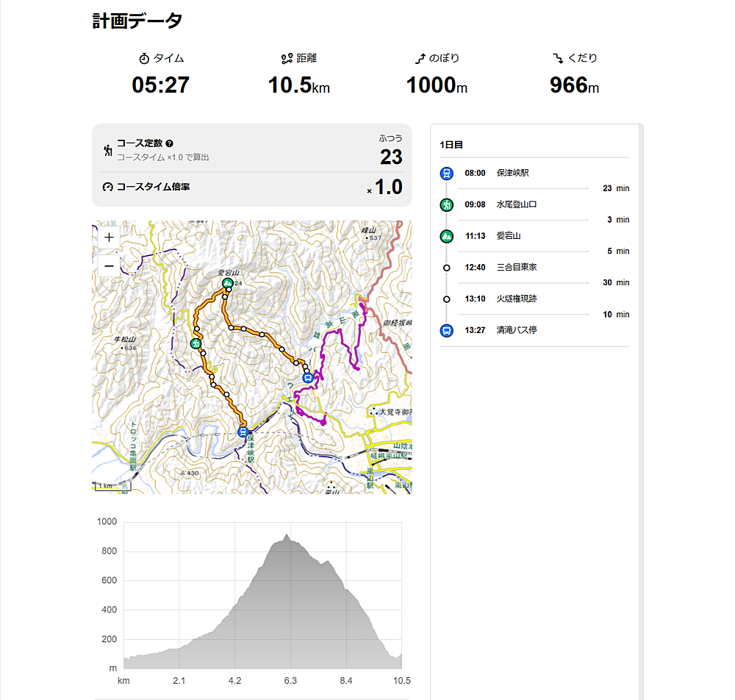Click the mountain icon beside 愛宕山
Viewport: 735px width, 700px height.
(x=446, y=236)
